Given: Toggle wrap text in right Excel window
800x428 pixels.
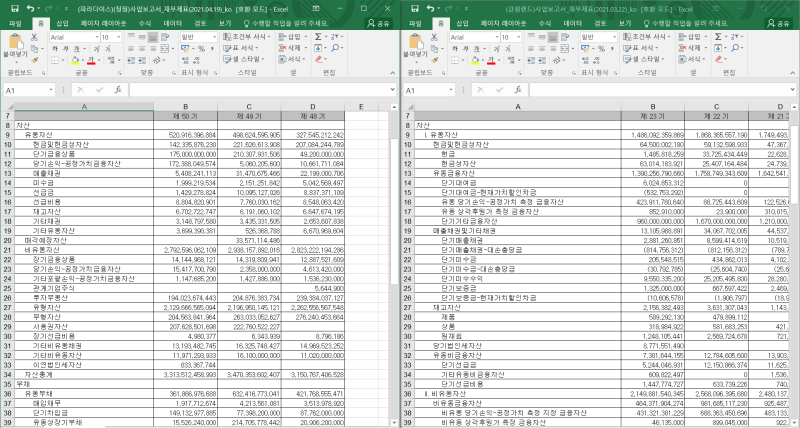Looking at the screenshot, I should [x=565, y=37].
